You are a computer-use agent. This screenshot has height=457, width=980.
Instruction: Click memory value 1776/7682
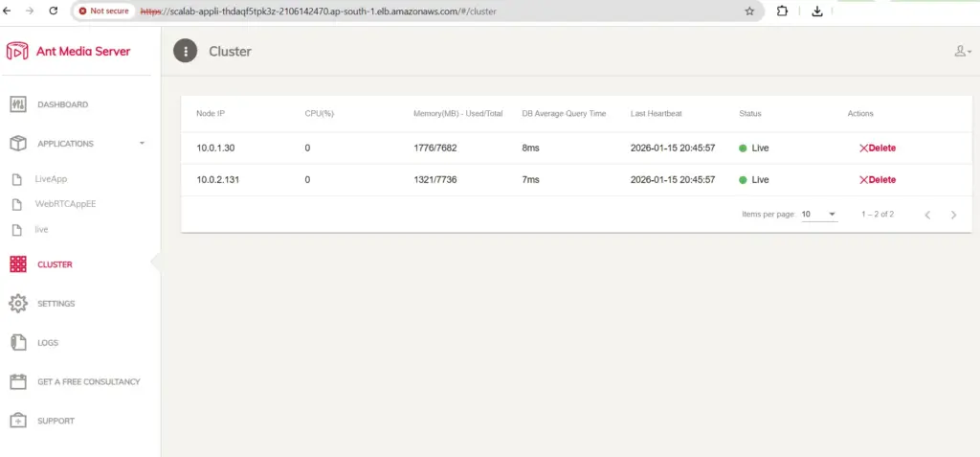coord(435,149)
